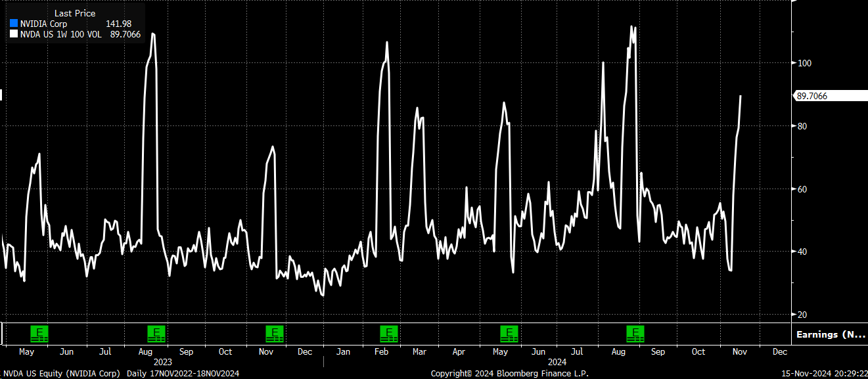Screen dimensions: 868x379
Task: Click the 2024 year label
Action: click(557, 362)
